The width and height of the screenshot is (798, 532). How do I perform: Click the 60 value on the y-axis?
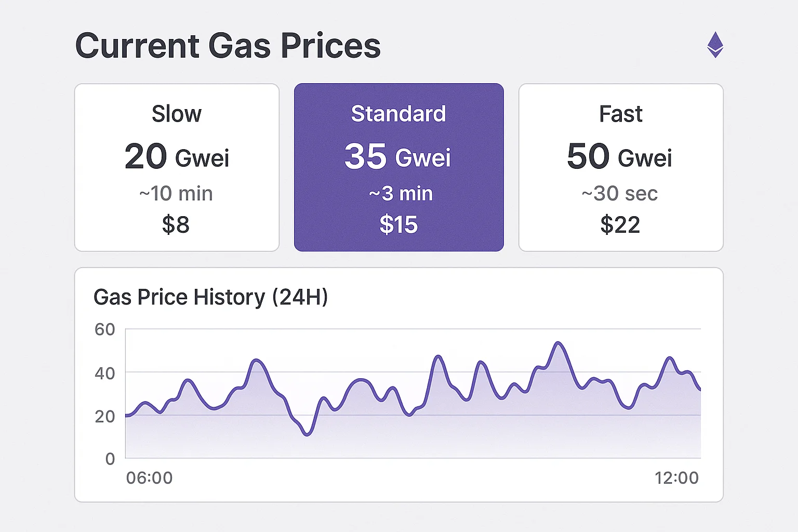pos(105,329)
